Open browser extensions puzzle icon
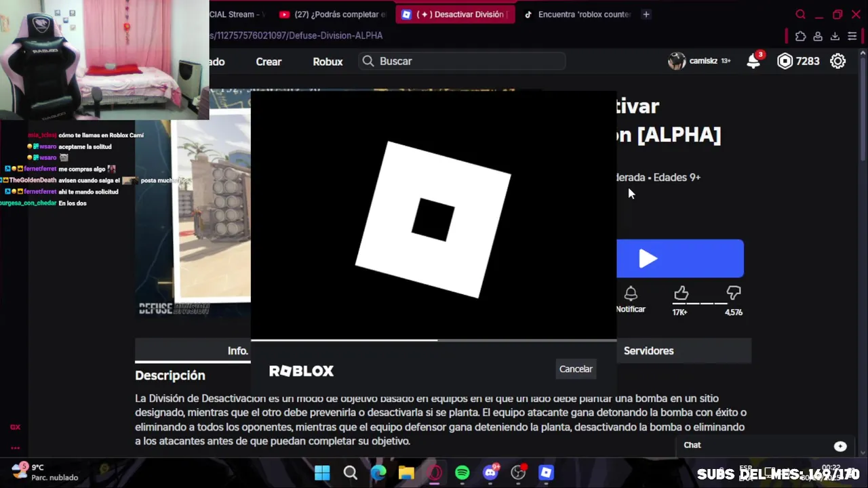 click(801, 36)
